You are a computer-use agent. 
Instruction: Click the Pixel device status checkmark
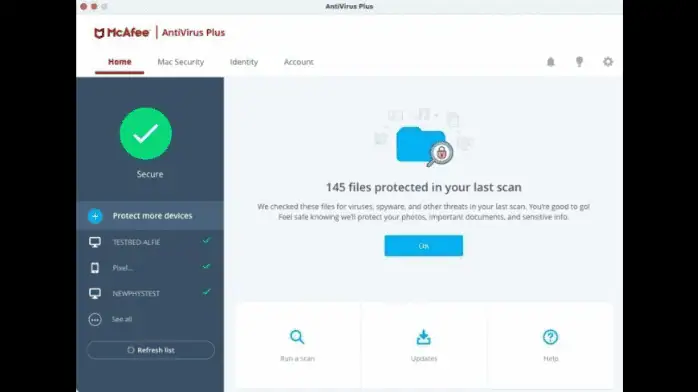pyautogui.click(x=206, y=267)
